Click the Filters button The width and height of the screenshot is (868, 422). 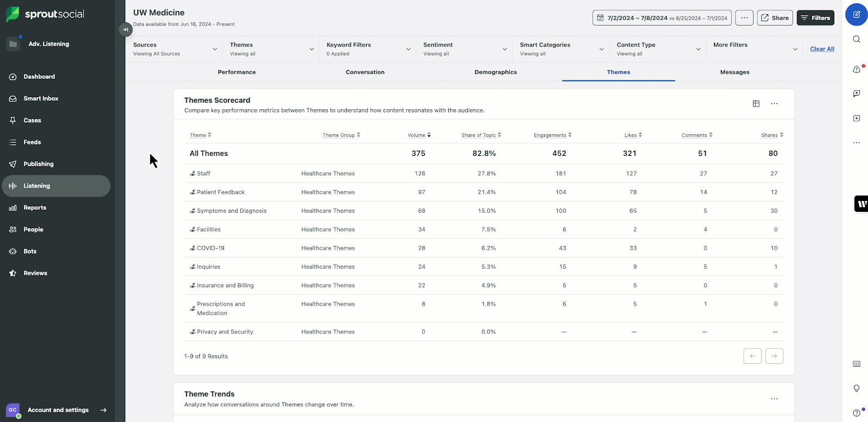pos(815,18)
